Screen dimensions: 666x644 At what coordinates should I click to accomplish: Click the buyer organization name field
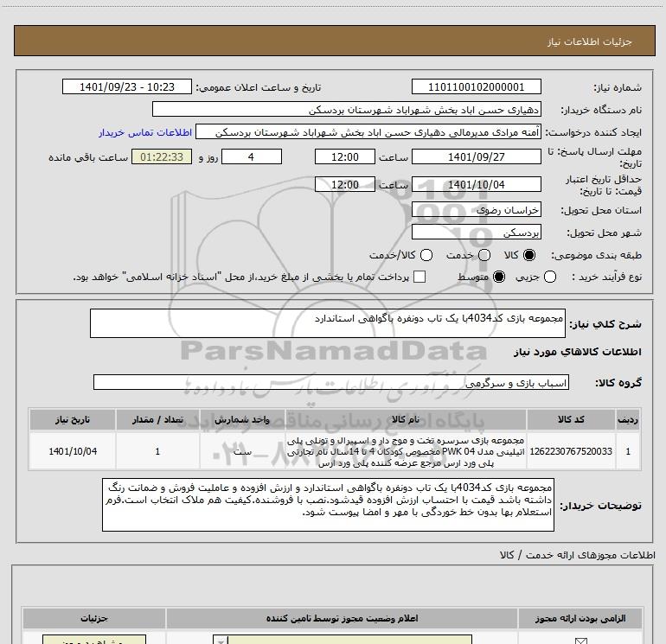(x=347, y=110)
